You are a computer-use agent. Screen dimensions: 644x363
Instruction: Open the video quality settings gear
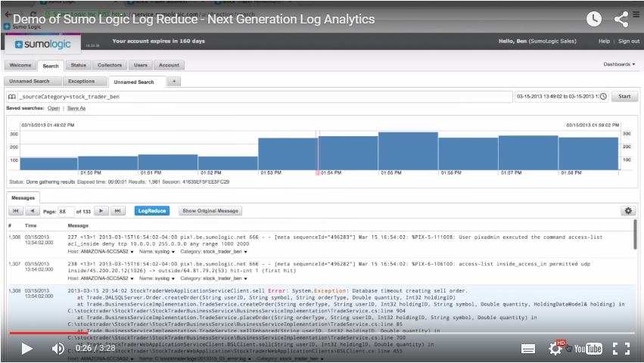pos(555,349)
